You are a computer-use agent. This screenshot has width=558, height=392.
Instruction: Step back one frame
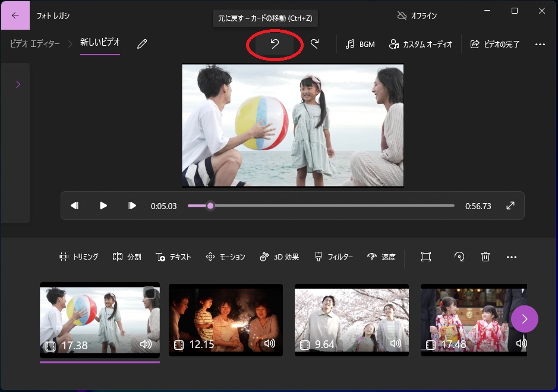click(x=74, y=206)
